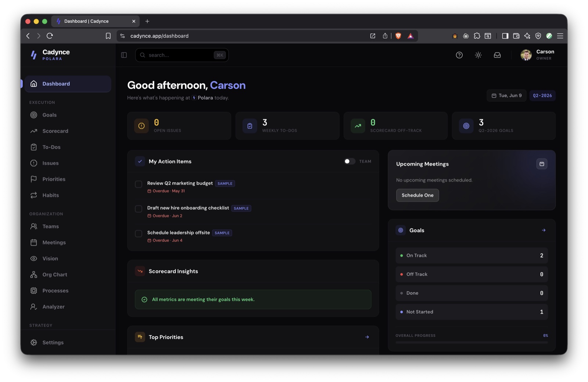This screenshot has width=588, height=382.
Task: Open Org Chart in sidebar
Action: tap(68, 274)
